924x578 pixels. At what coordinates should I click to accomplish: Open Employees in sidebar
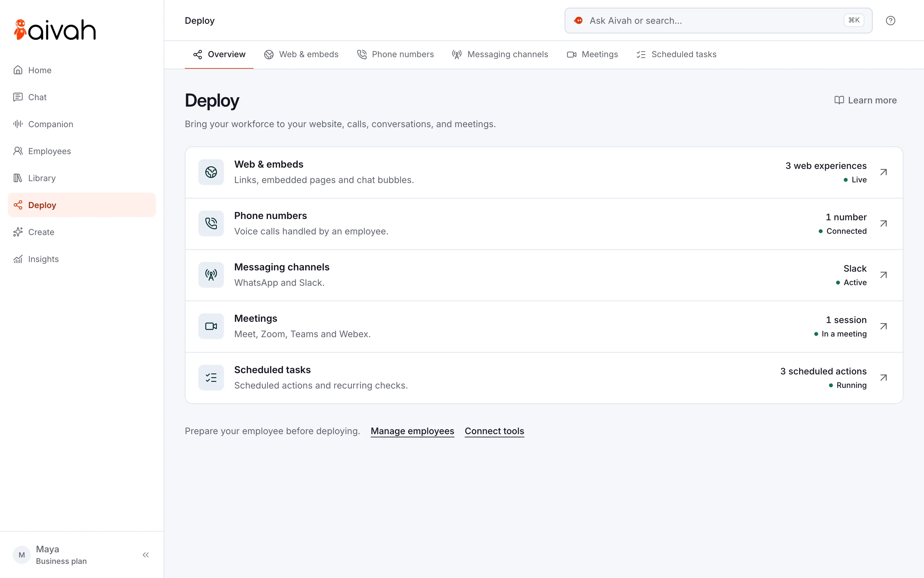point(82,151)
